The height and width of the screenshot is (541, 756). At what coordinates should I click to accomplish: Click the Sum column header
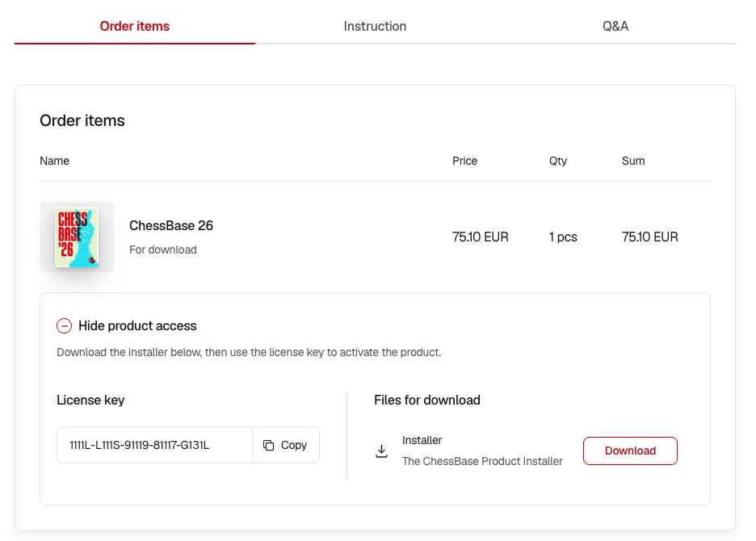(633, 161)
